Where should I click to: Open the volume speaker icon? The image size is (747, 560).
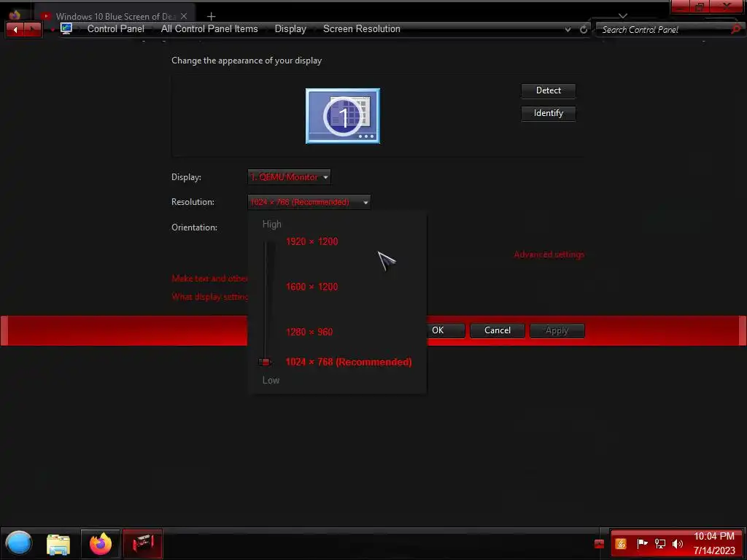(x=677, y=543)
